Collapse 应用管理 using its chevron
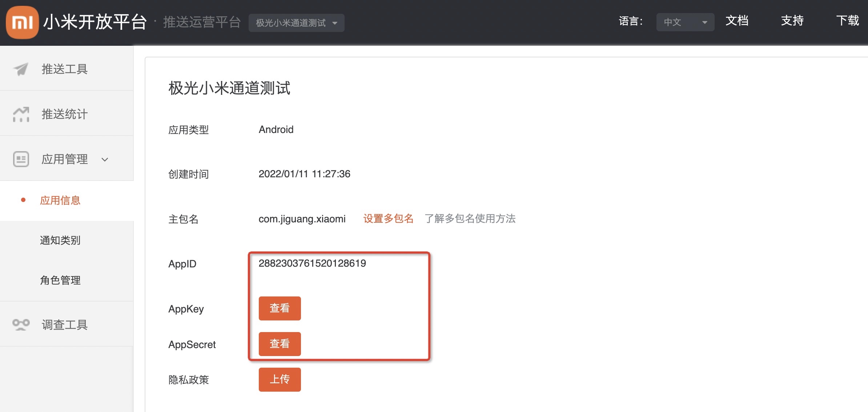This screenshot has height=412, width=868. pyautogui.click(x=105, y=159)
